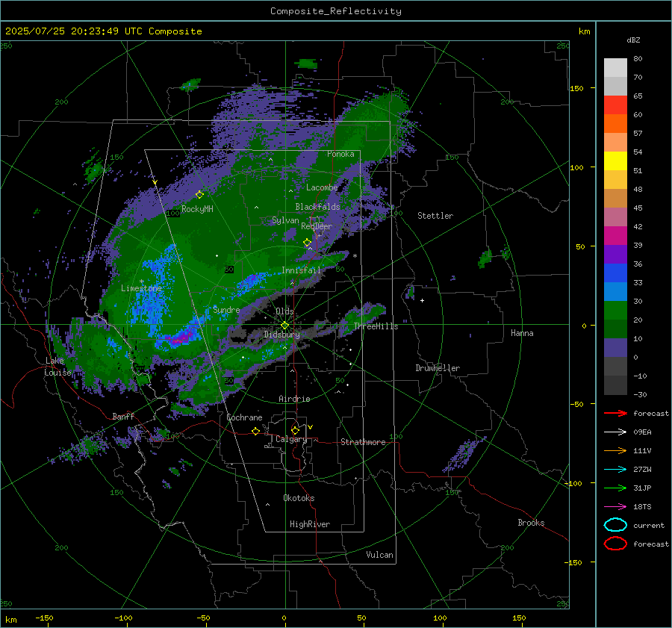This screenshot has width=672, height=628.
Task: Click the yellow diamond marker near RockyMH
Action: 199,195
